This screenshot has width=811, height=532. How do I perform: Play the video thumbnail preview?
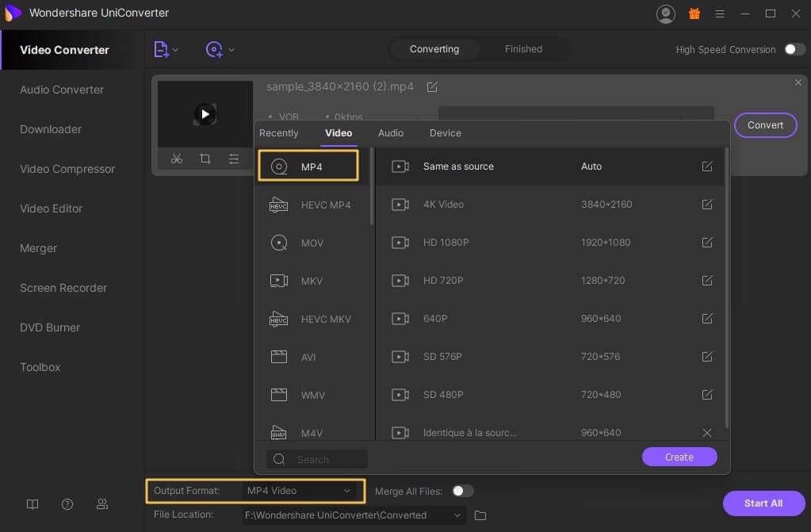205,114
